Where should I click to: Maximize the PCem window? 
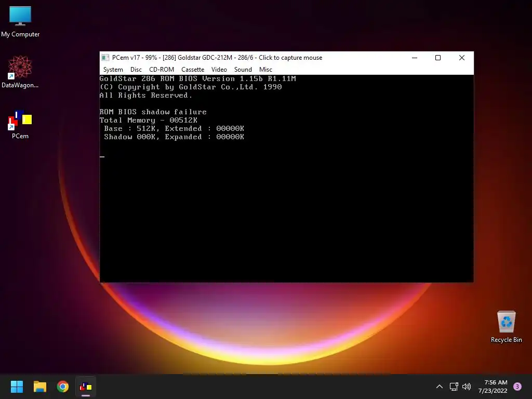pyautogui.click(x=437, y=58)
